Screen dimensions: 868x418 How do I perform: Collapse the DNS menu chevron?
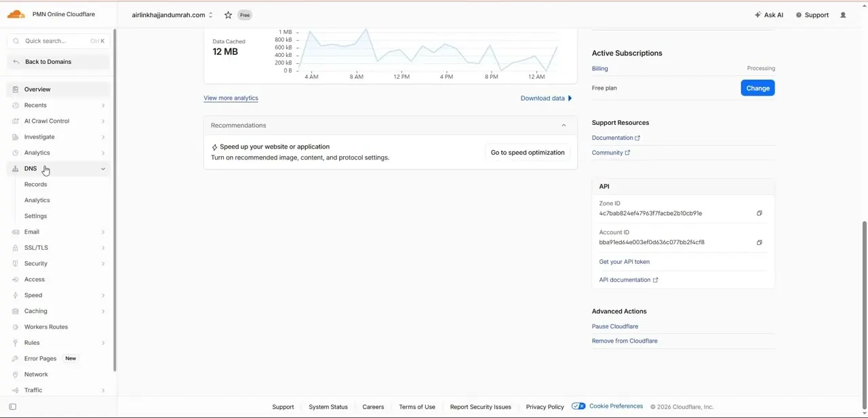(x=103, y=168)
